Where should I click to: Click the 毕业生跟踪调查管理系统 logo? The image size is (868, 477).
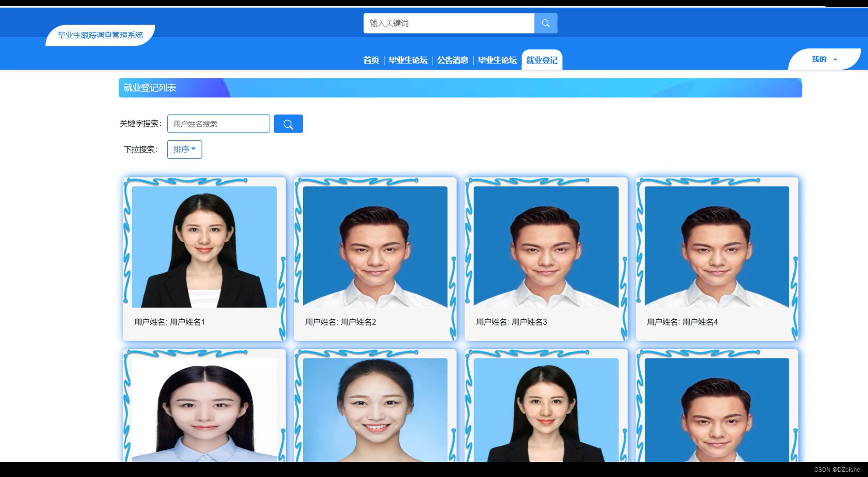click(101, 35)
